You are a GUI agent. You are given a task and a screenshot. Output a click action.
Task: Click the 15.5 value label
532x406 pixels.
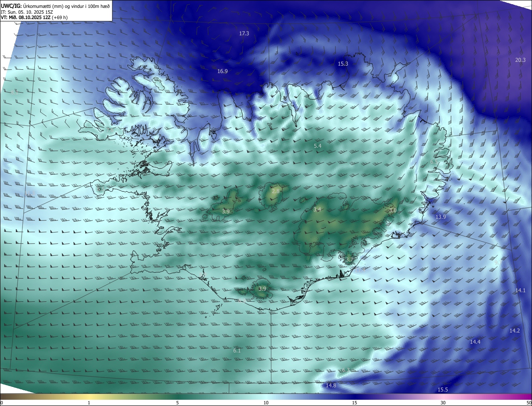point(443,389)
